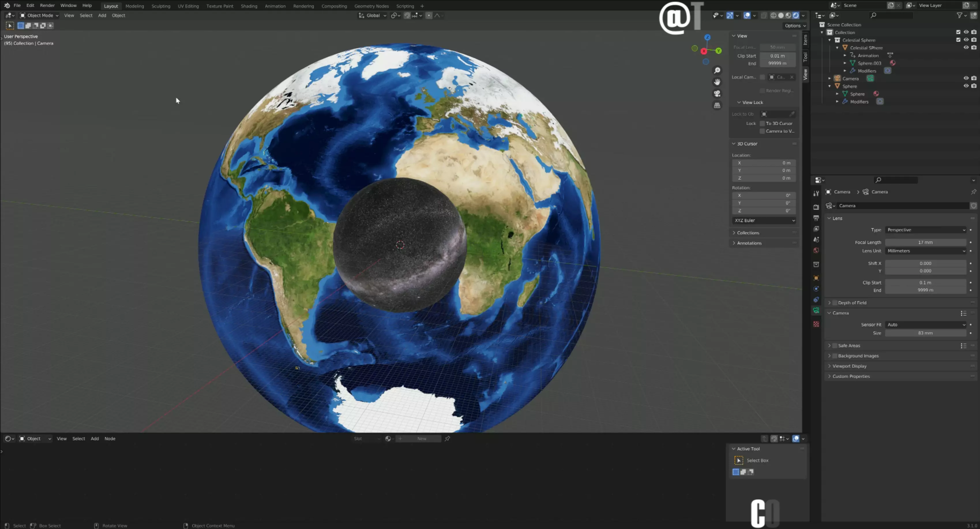Hide the Sphere object in viewport
980x529 pixels.
966,86
